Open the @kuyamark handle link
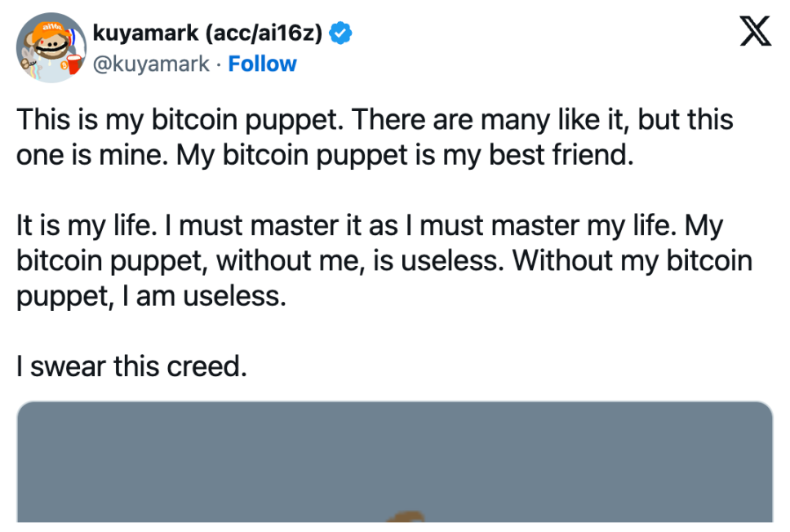This screenshot has width=790, height=532. 151,64
